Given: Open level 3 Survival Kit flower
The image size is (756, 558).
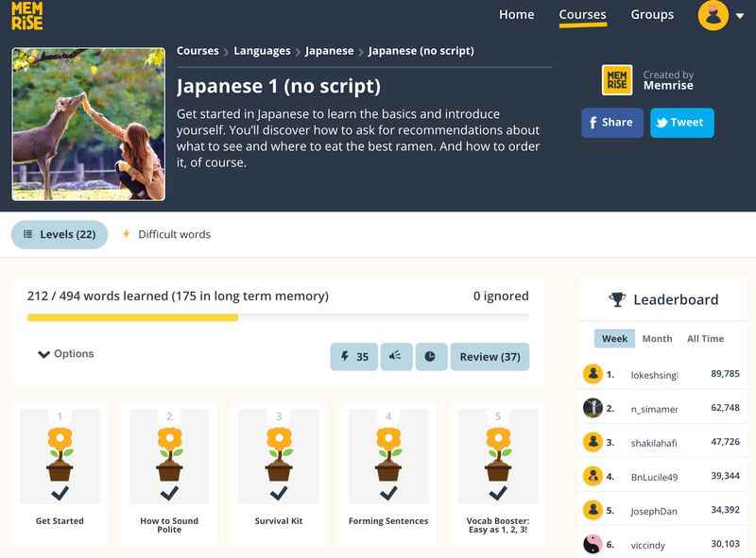Looking at the screenshot, I should 279,454.
